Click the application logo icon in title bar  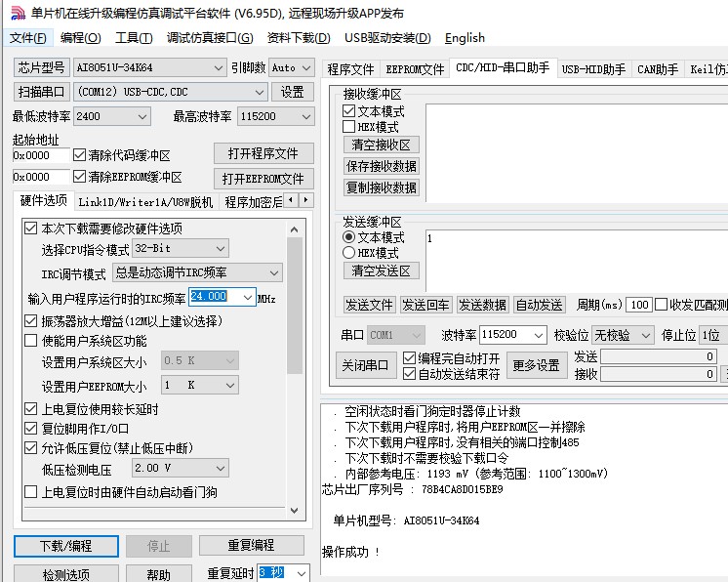[x=18, y=13]
